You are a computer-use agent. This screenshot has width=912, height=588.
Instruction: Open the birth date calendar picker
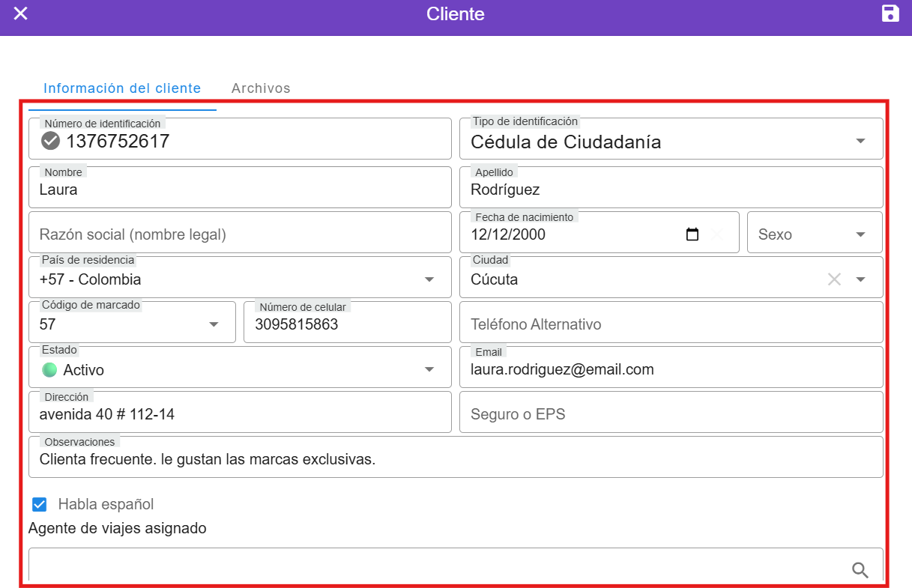(x=692, y=234)
